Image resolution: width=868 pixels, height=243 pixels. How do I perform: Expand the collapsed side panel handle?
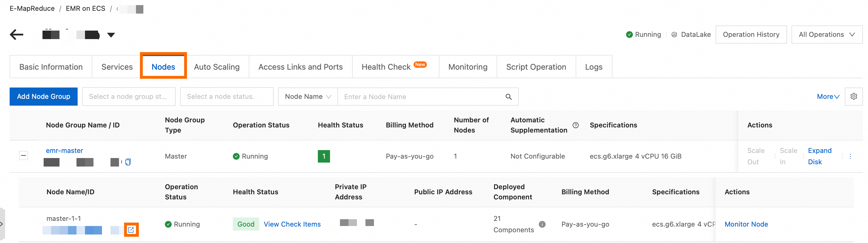pos(2,224)
